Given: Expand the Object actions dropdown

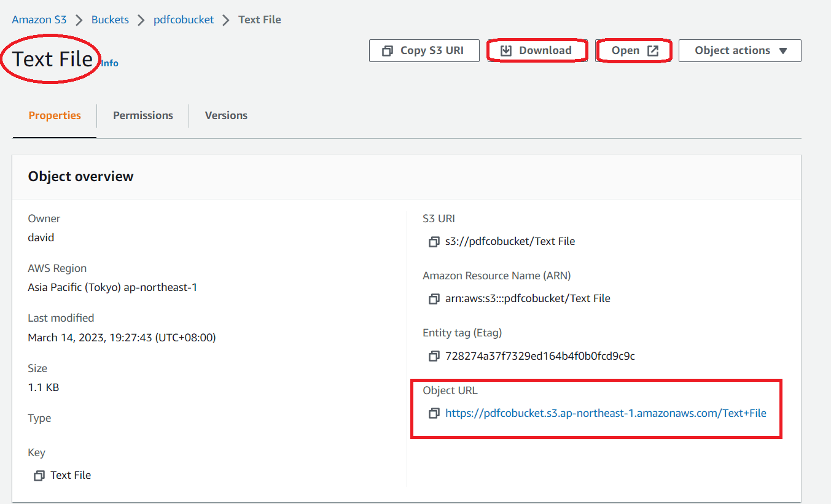Looking at the screenshot, I should pyautogui.click(x=739, y=51).
